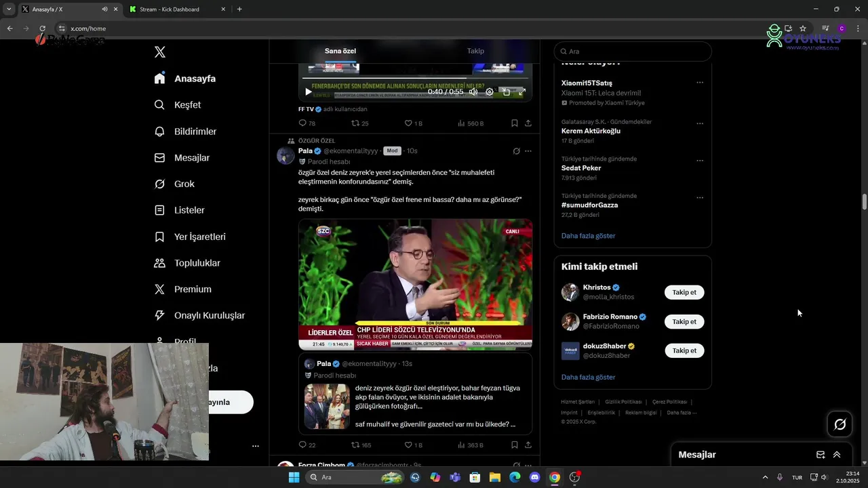Repost Pala's post with 165 reposts
The width and height of the screenshot is (868, 488).
tap(361, 445)
